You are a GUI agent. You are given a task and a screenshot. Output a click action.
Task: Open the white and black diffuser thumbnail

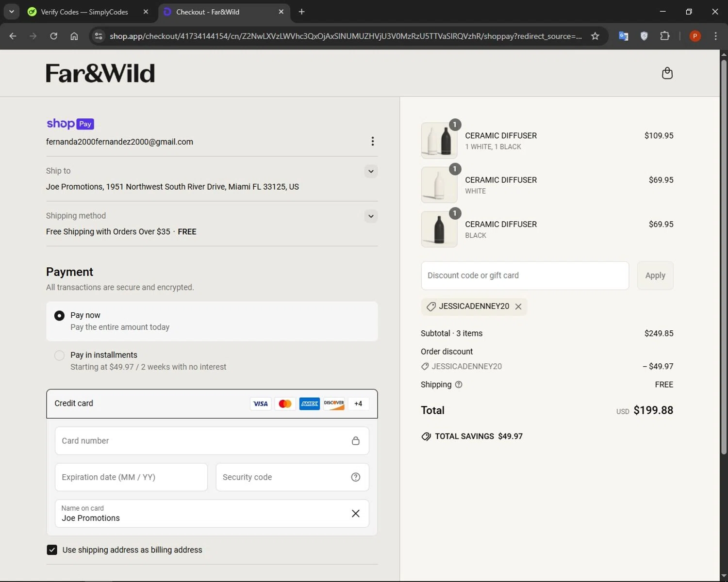[x=439, y=141]
